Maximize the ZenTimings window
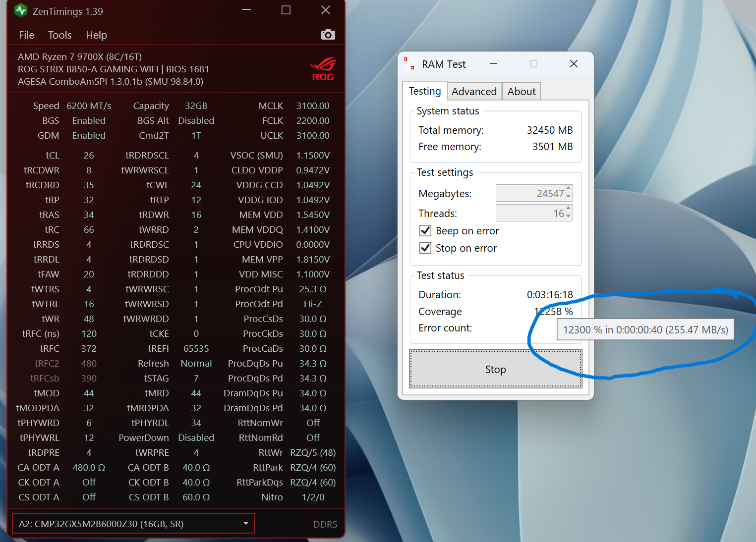This screenshot has width=756, height=542. (x=286, y=10)
